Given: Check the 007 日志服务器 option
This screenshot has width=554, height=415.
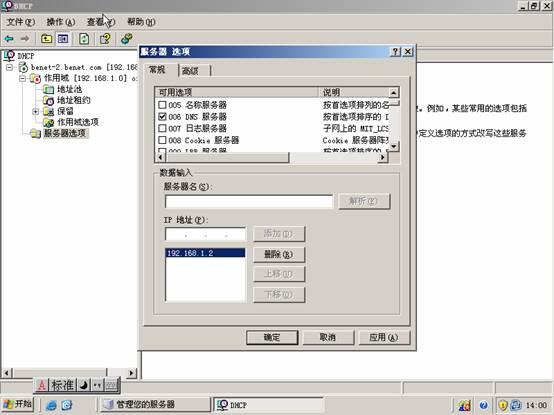Looking at the screenshot, I should 162,128.
